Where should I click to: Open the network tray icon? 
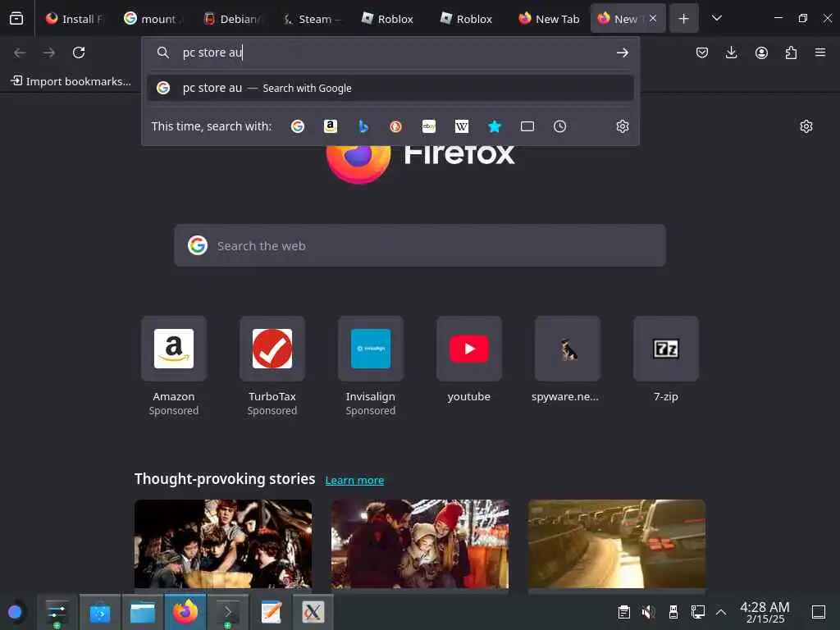coord(697,612)
